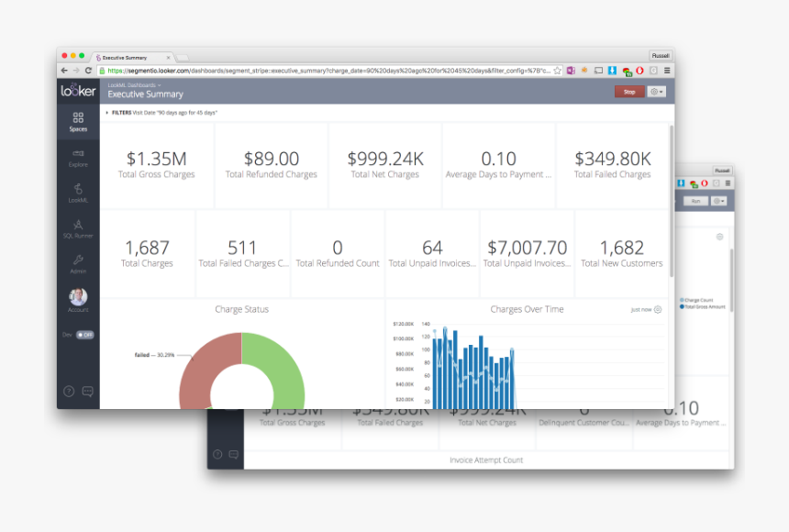The height and width of the screenshot is (532, 789).
Task: Select the Executive Summary browser tab
Action: [x=132, y=57]
